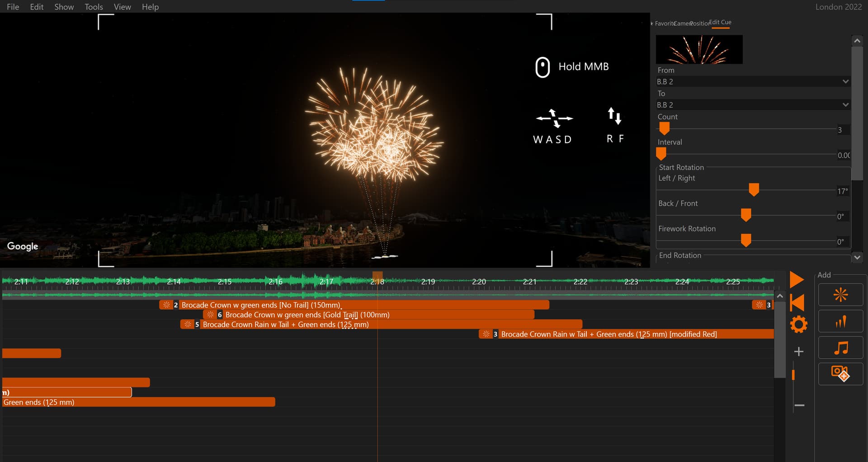Click the skip-to-start playback icon
This screenshot has width=868, height=462.
797,302
